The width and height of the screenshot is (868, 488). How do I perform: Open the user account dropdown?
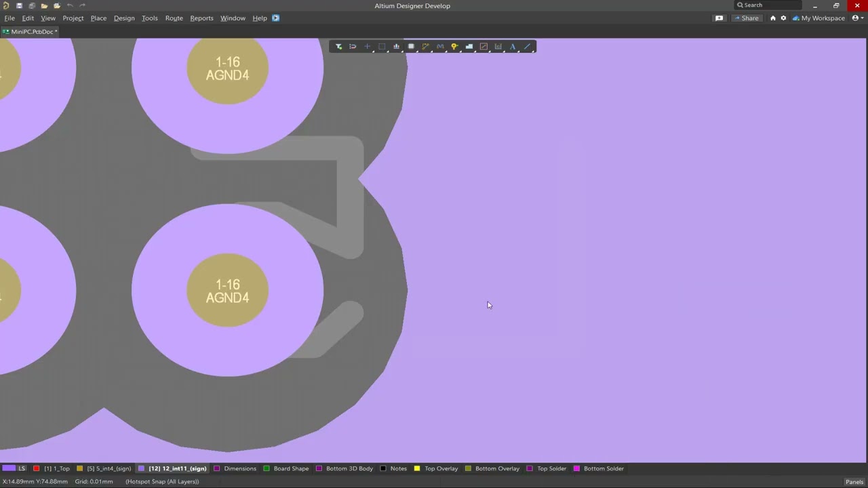[x=858, y=18]
